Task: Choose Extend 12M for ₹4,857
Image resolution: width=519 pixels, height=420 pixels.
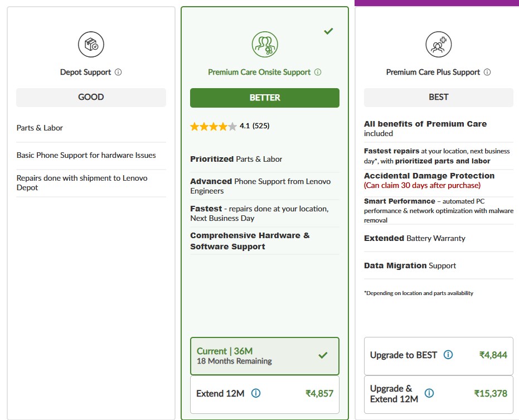Action: coord(264,394)
